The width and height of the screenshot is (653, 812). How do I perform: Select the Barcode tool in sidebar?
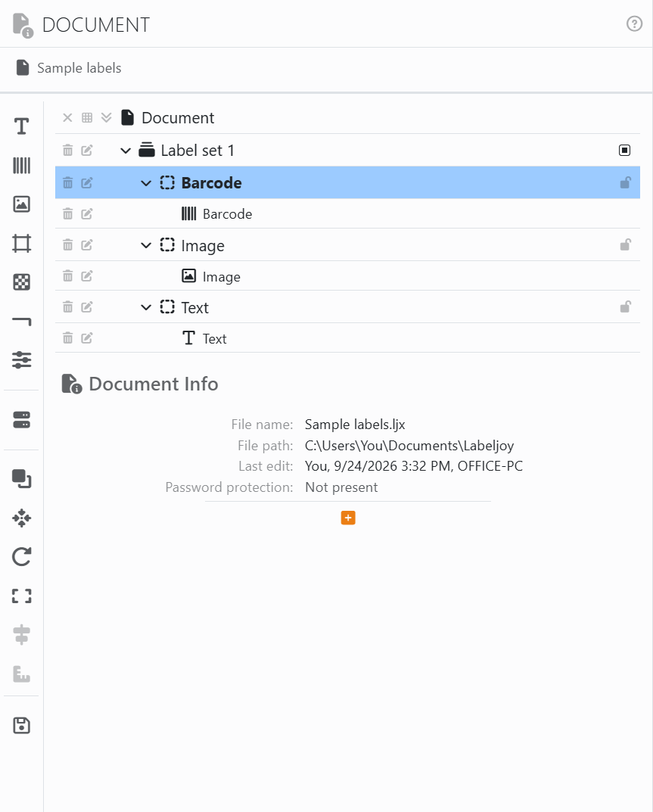coord(21,165)
